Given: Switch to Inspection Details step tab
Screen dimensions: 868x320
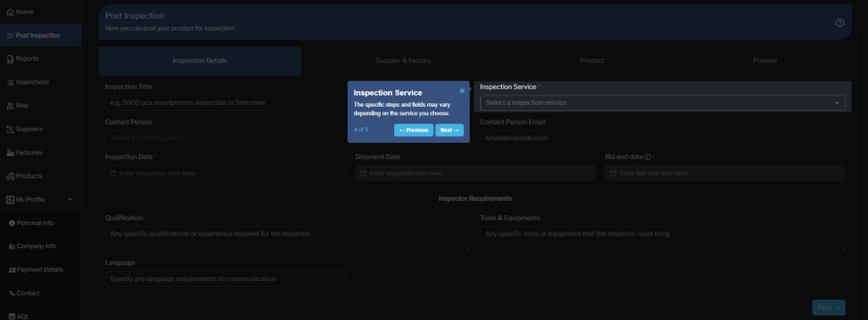Looking at the screenshot, I should [200, 61].
